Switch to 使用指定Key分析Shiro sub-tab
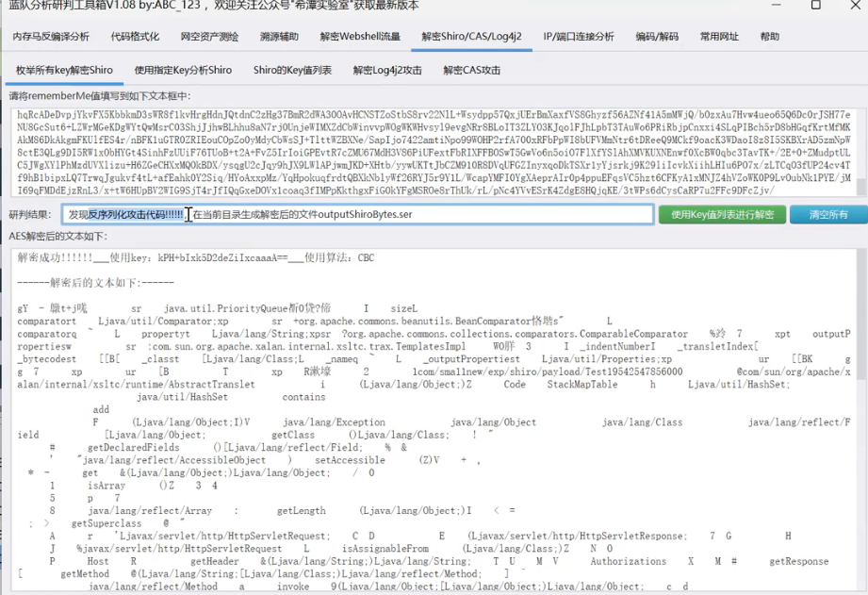Screen dimensions: 868x595 click(x=183, y=71)
